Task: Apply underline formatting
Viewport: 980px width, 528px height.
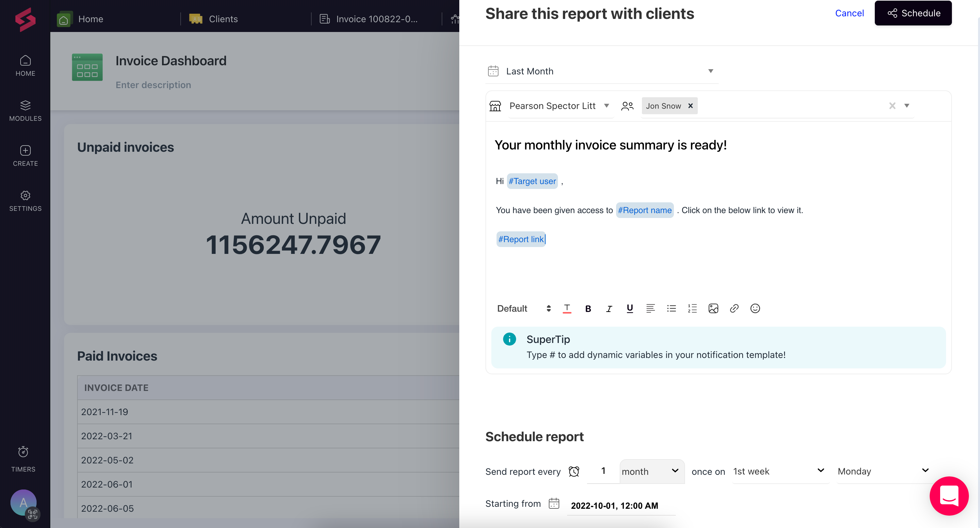Action: [x=629, y=309]
